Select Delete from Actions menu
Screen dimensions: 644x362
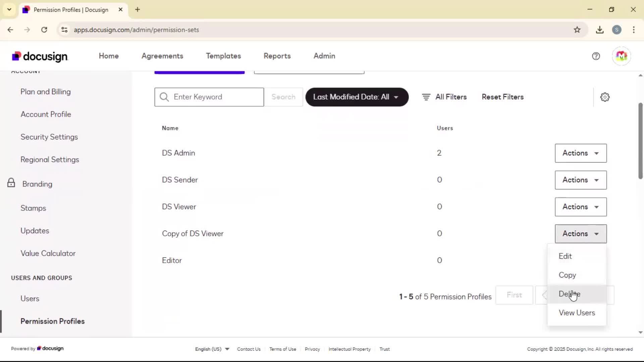[x=577, y=294]
